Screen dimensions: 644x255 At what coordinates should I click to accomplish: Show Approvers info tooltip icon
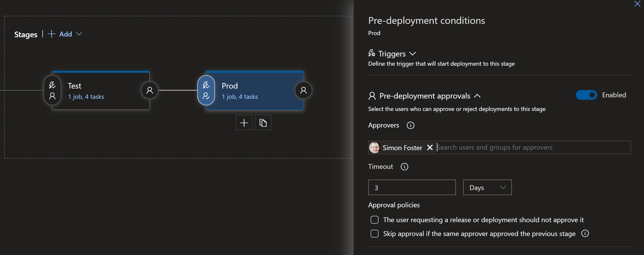410,125
